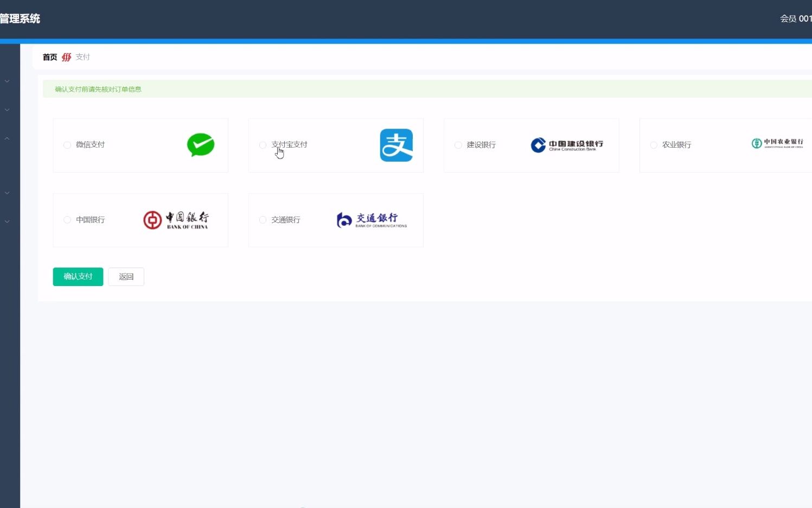Expand the first sidebar menu chevron
Screen dimensions: 812x508
click(x=7, y=81)
